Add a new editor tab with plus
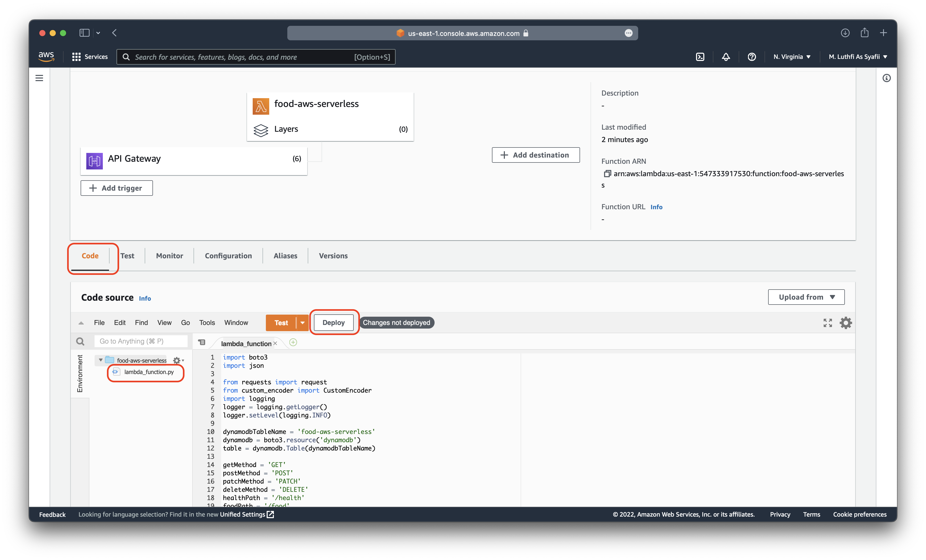926x560 pixels. (x=293, y=343)
